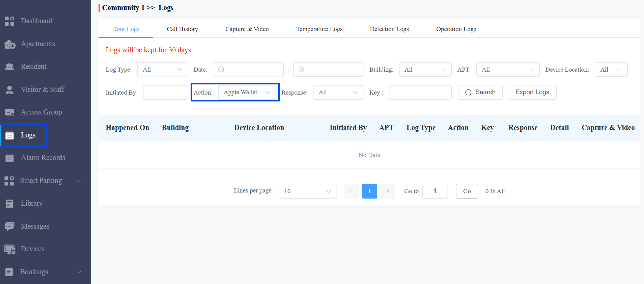Click the Search button
This screenshot has height=284, width=644.
pyautogui.click(x=480, y=92)
